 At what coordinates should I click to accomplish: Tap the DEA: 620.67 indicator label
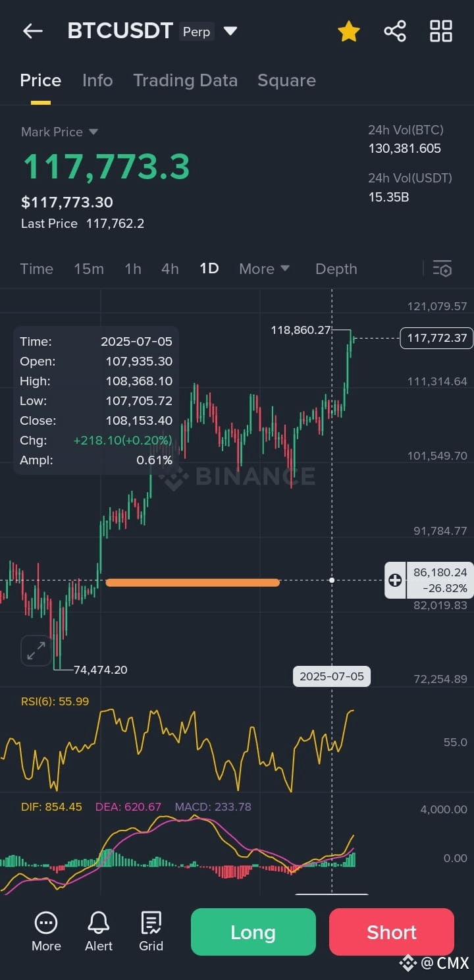pyautogui.click(x=128, y=806)
